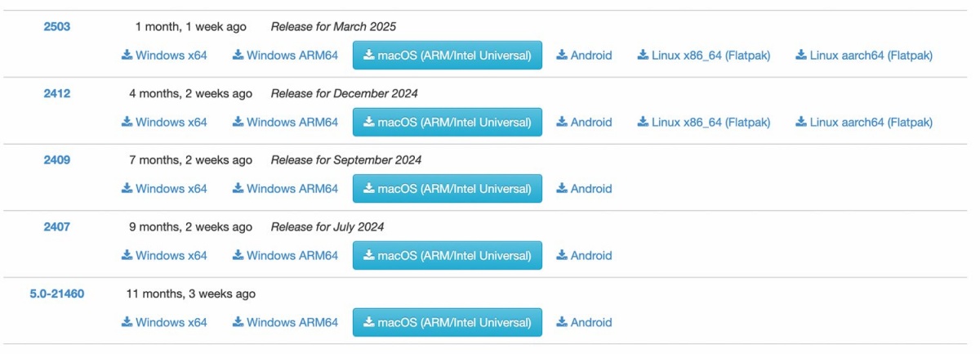Download Linux aarch64 Flatpak for 2503
980x354 pixels.
pyautogui.click(x=864, y=56)
